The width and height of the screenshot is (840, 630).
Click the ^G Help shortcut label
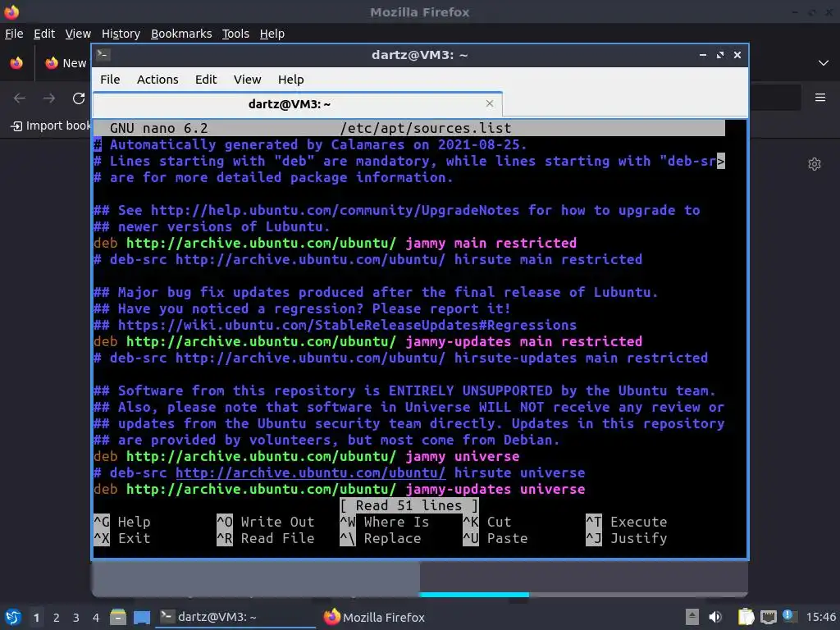tap(122, 523)
